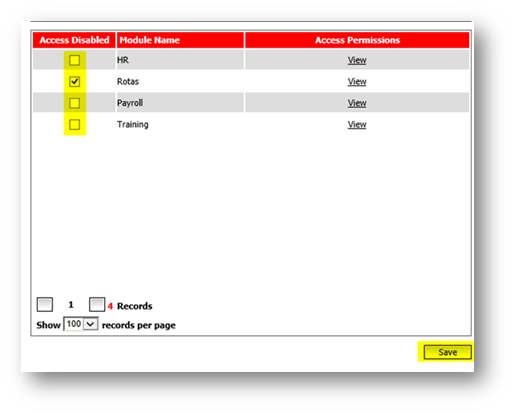Open View permissions for Training
Screen dimensions: 516x414
point(357,125)
